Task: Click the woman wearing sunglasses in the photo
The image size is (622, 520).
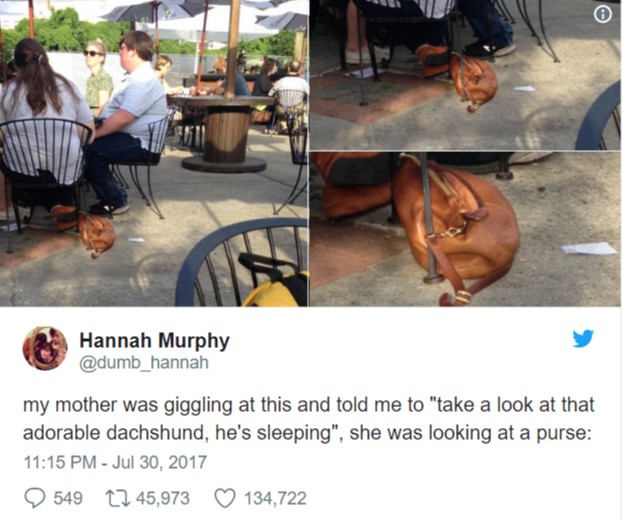Action: (x=98, y=76)
